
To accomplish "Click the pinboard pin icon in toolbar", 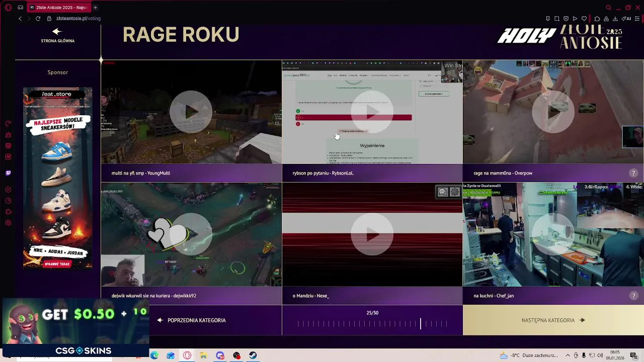I will [548, 19].
